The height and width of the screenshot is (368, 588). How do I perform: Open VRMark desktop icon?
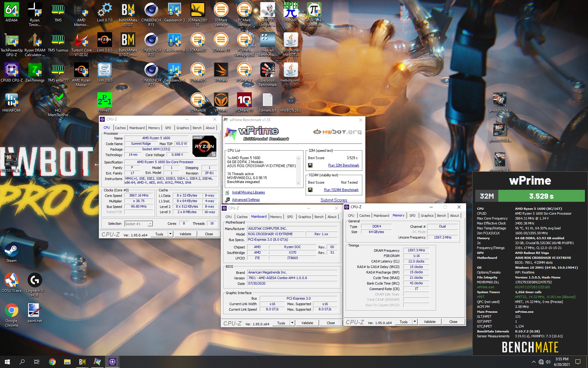221,102
